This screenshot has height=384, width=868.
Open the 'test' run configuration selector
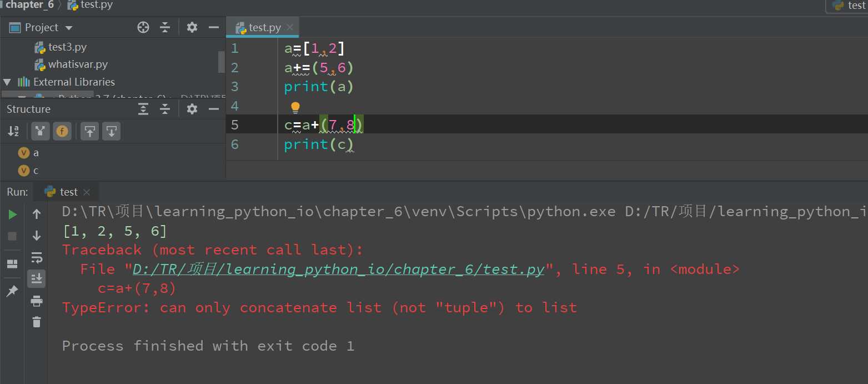point(846,6)
